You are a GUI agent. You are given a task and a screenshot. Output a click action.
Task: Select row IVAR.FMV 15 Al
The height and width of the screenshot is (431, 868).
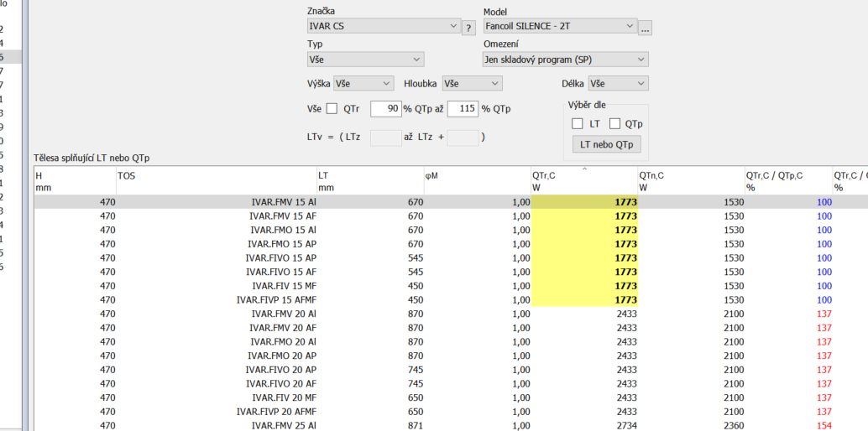click(x=451, y=202)
